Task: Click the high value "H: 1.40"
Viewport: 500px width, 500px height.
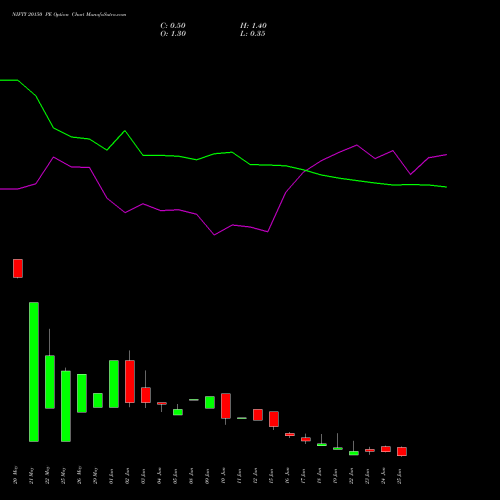Action: [x=253, y=26]
